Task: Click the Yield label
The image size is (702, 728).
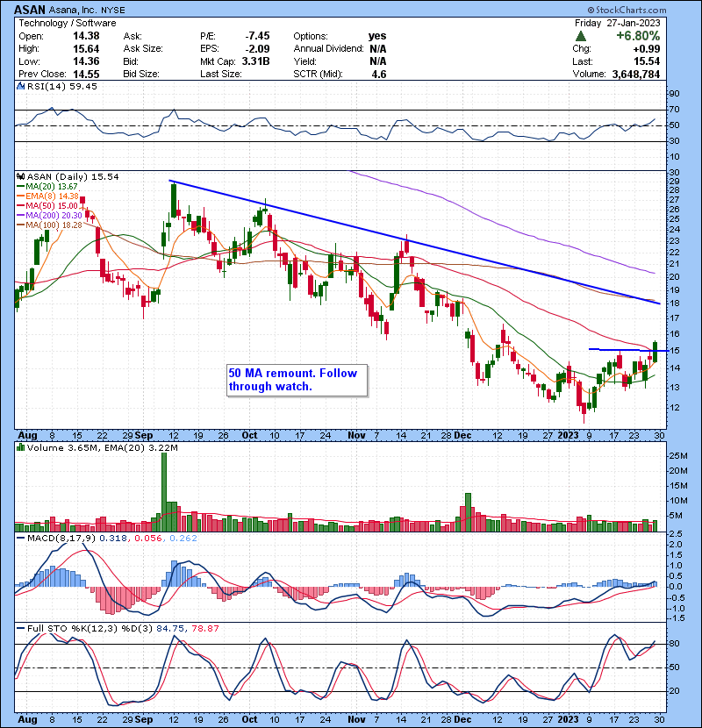Action: [x=304, y=61]
